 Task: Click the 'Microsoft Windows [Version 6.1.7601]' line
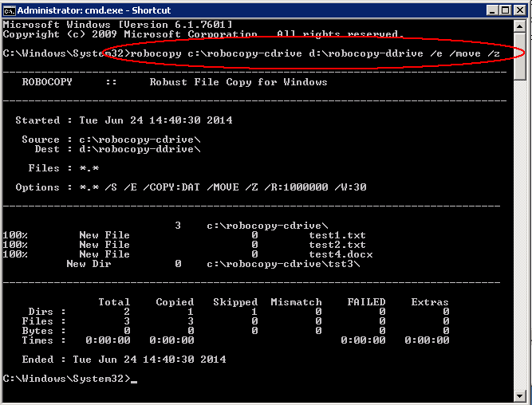pyautogui.click(x=118, y=25)
